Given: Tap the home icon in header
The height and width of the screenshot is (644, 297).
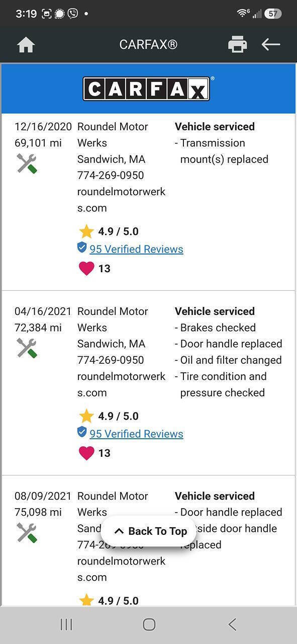Looking at the screenshot, I should [x=26, y=45].
